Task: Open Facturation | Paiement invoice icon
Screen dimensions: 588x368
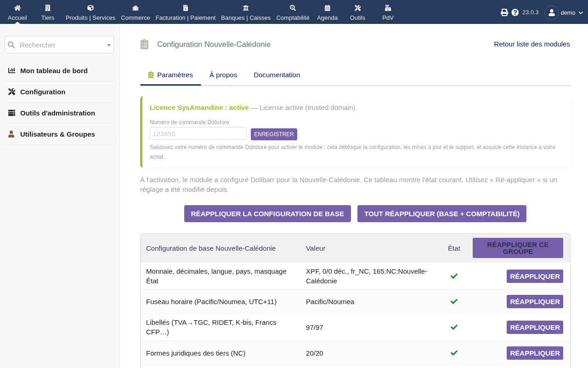Action: point(186,8)
